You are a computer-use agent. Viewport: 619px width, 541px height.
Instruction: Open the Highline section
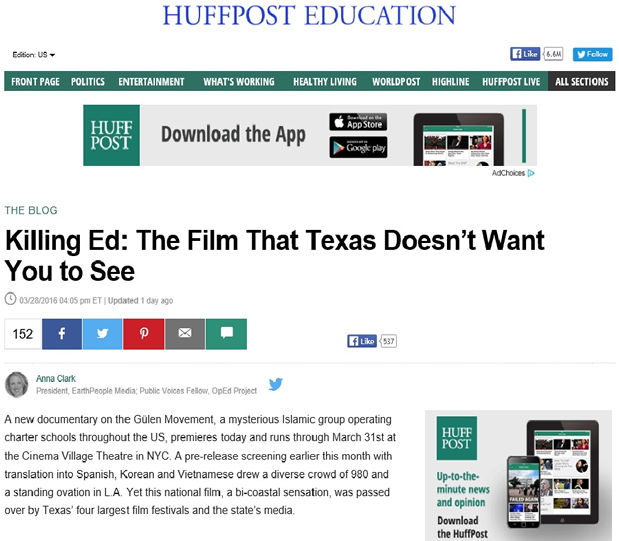(x=450, y=81)
